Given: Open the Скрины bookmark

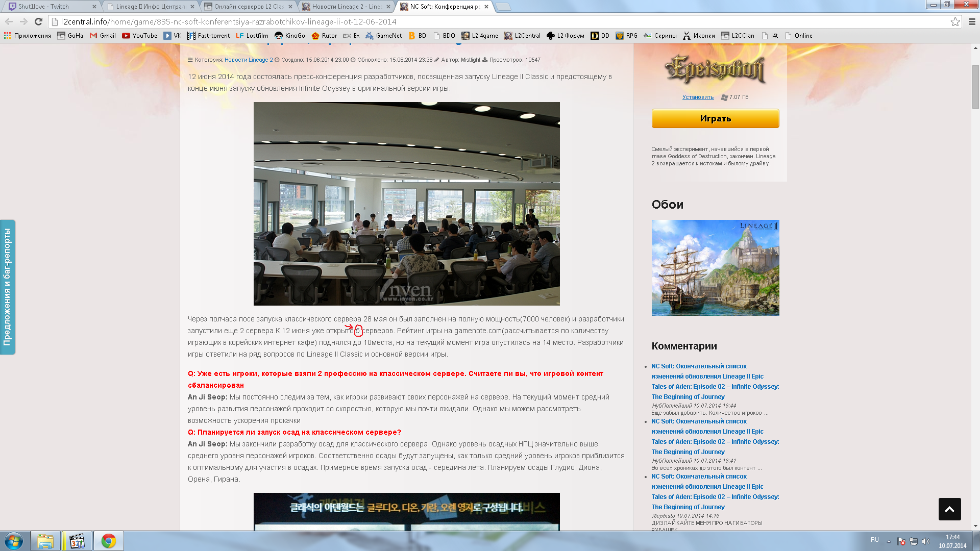Looking at the screenshot, I should (660, 36).
